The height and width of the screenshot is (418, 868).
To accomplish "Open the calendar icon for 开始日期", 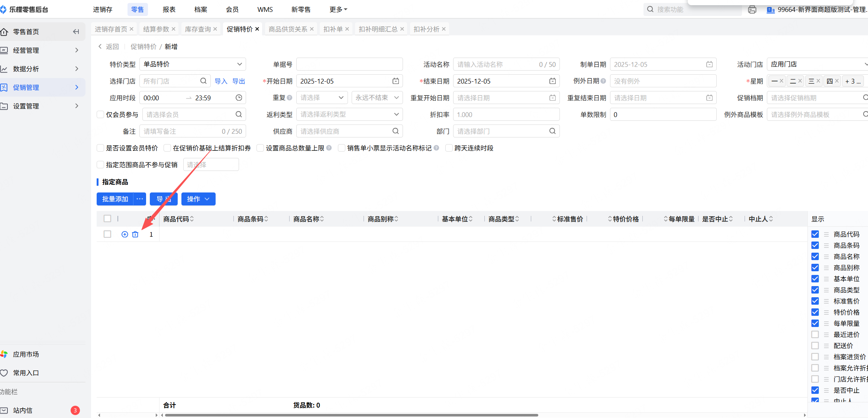I will click(396, 81).
